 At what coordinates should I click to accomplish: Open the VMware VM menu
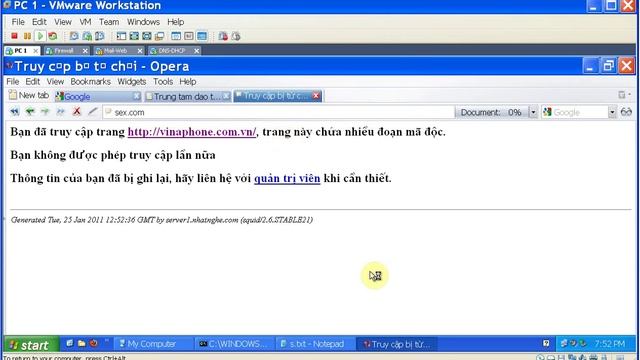[x=85, y=22]
